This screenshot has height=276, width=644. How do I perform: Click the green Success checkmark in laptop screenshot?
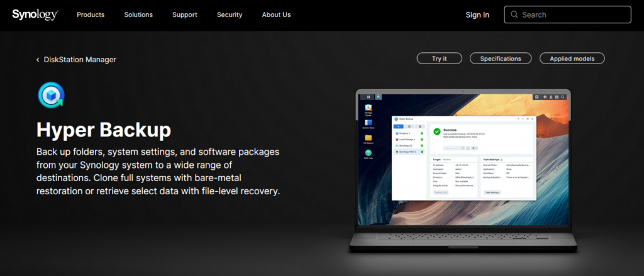pos(437,131)
